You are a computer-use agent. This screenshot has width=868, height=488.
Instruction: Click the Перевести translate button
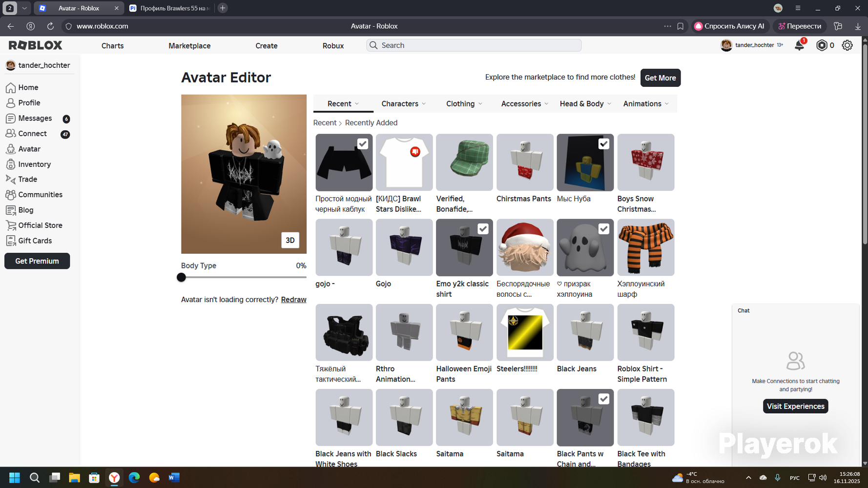coord(799,26)
